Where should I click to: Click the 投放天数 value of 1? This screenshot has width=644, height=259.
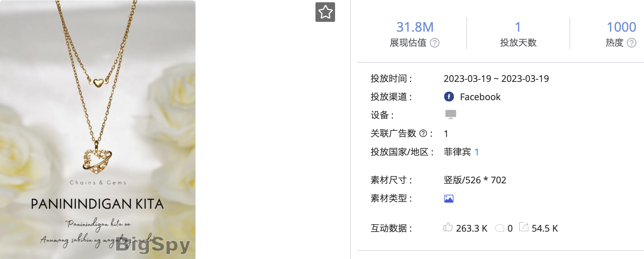[518, 27]
